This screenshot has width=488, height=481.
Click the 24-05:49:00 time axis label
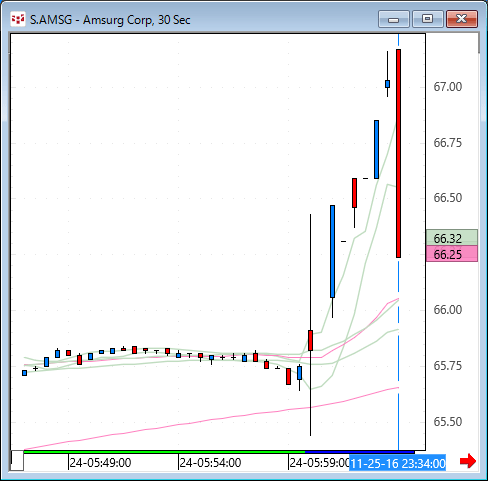pos(100,463)
